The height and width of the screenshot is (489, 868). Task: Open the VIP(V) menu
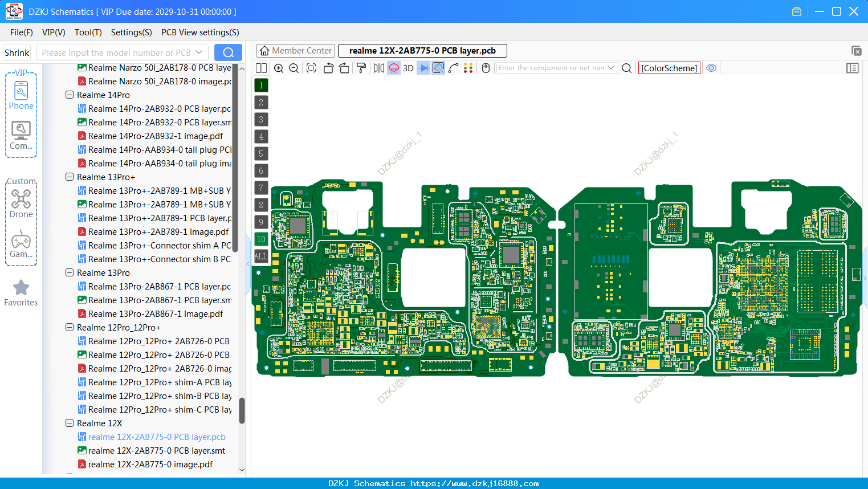tap(54, 32)
